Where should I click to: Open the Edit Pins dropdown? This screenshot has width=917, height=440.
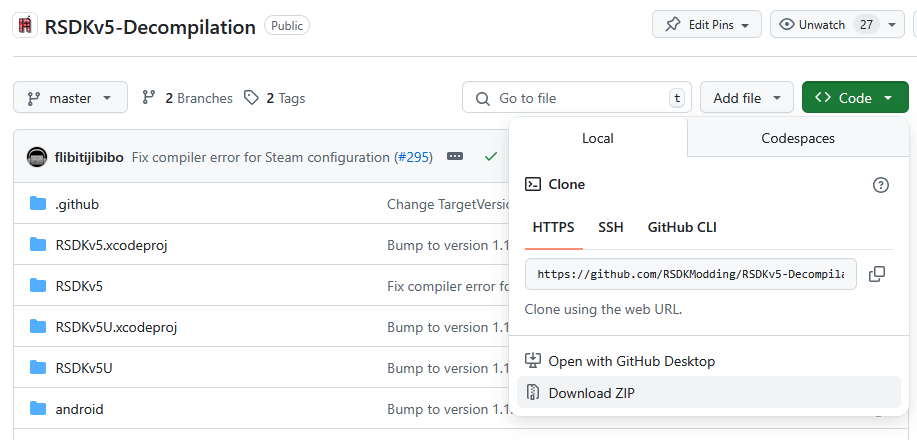707,25
